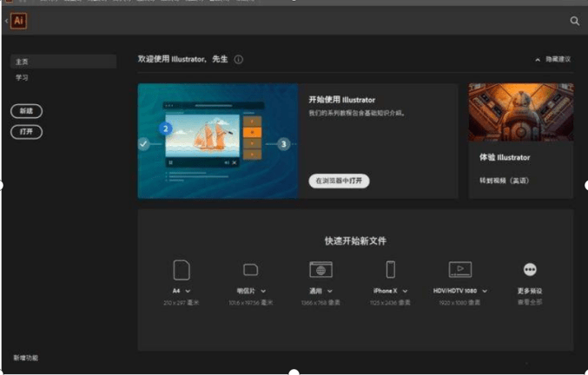The width and height of the screenshot is (588, 375).
Task: Collapse suggestions with 隐藏建议 chevron
Action: [x=538, y=60]
